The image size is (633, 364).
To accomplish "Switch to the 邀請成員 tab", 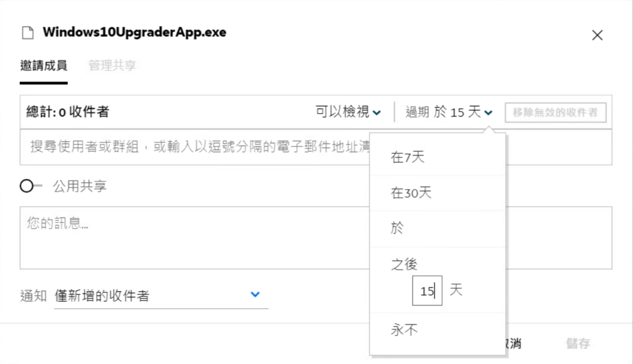I will tap(44, 66).
